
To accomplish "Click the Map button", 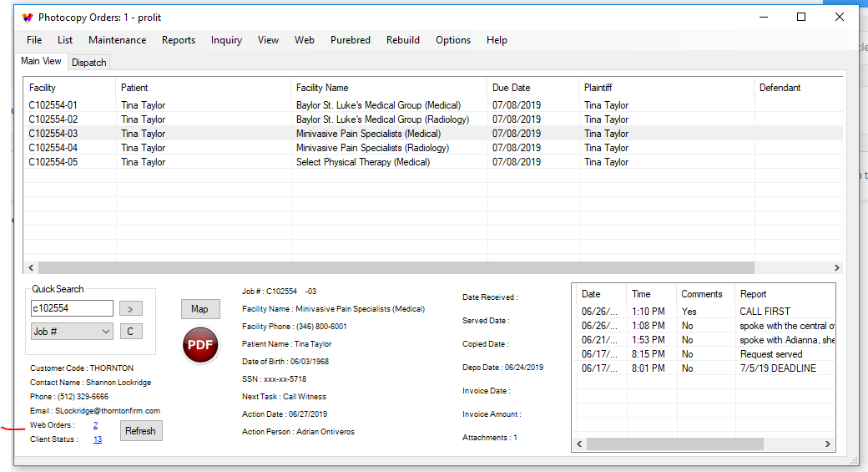I will click(x=199, y=309).
